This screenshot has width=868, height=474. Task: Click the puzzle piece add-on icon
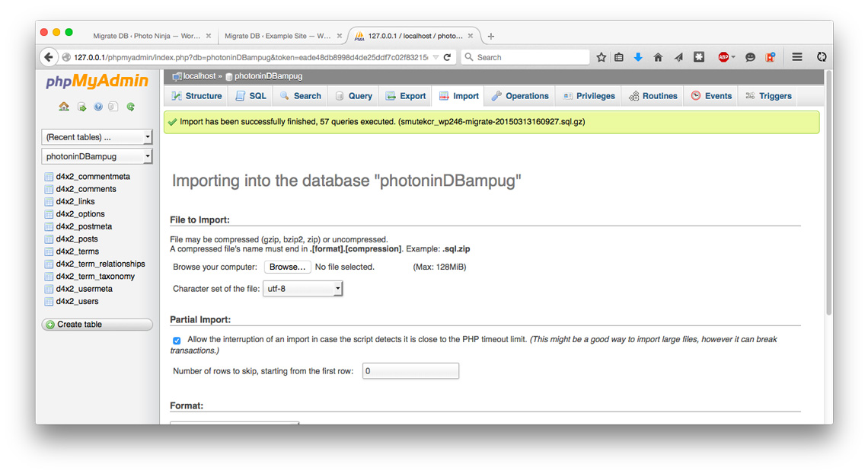[x=699, y=57]
